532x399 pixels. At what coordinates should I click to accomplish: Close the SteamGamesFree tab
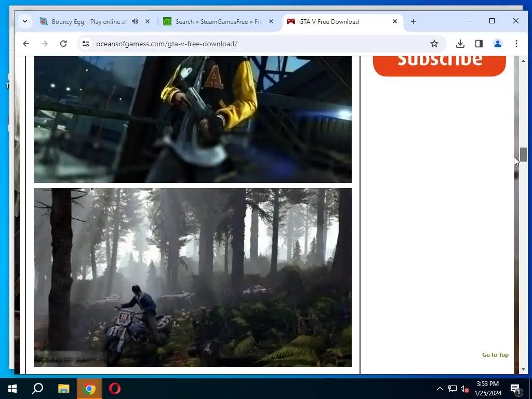coord(271,21)
